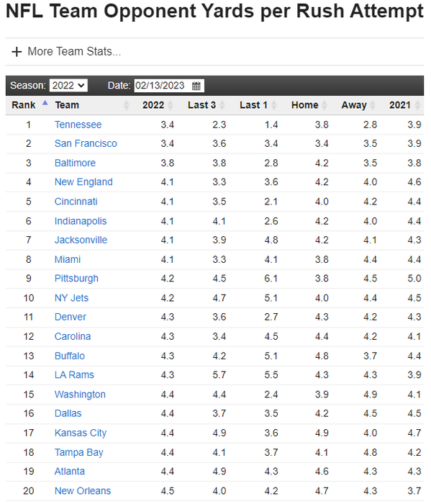This screenshot has height=504, width=431.
Task: Sort table by the Team column header
Action: 67,105
